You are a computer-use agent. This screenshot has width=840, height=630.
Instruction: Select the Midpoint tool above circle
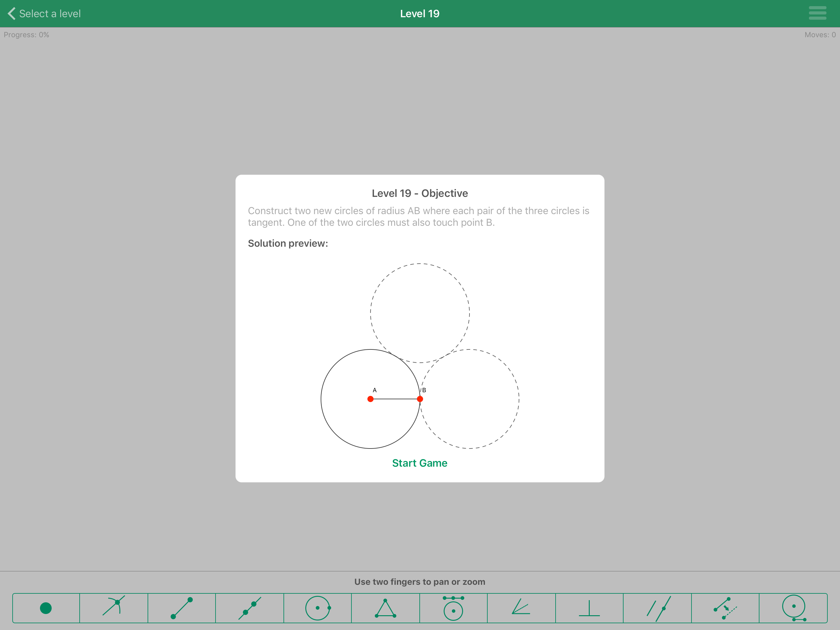[x=453, y=608]
